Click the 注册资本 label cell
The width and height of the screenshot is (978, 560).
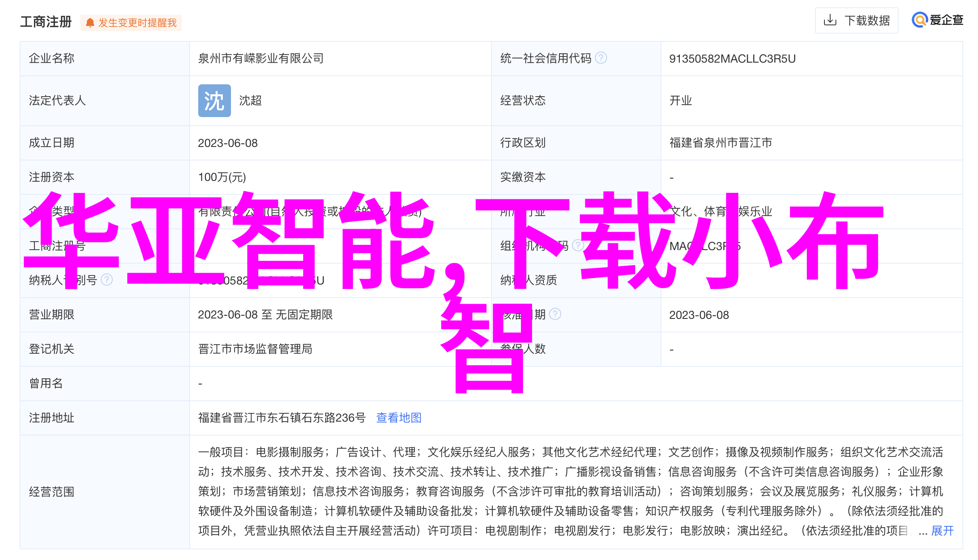pyautogui.click(x=105, y=177)
